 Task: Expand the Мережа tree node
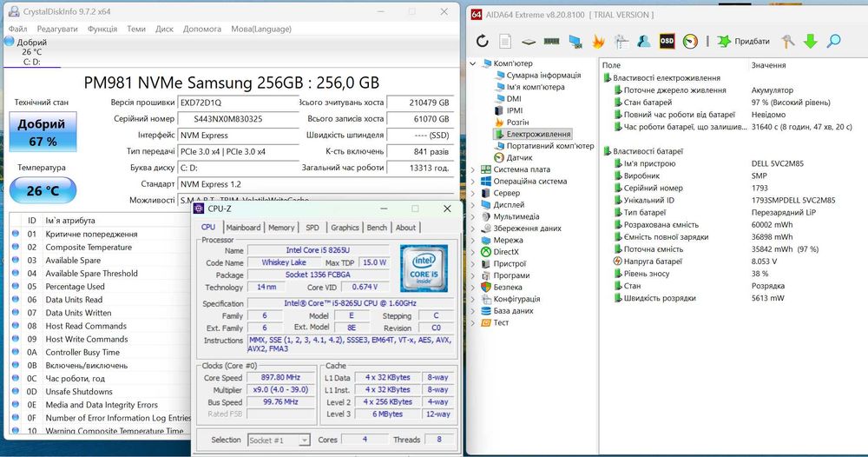(x=473, y=240)
